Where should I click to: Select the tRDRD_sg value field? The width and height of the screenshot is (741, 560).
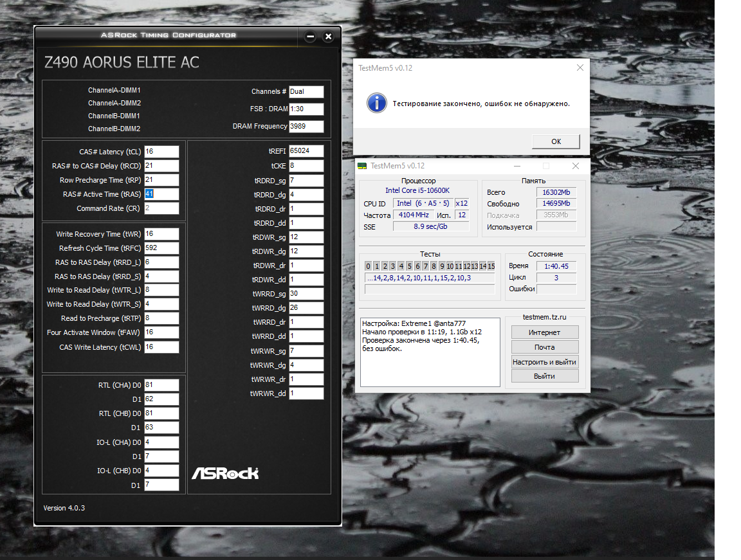point(306,181)
